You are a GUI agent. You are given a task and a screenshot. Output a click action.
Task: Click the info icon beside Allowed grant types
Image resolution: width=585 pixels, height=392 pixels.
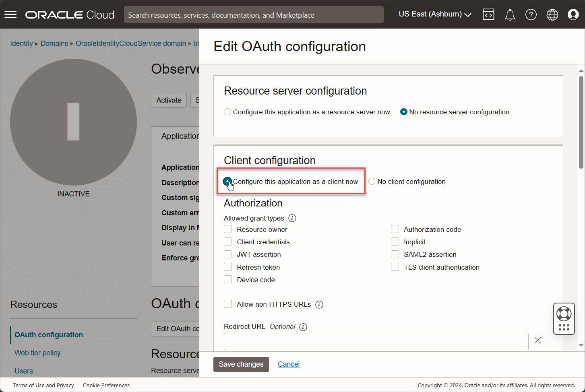point(292,218)
